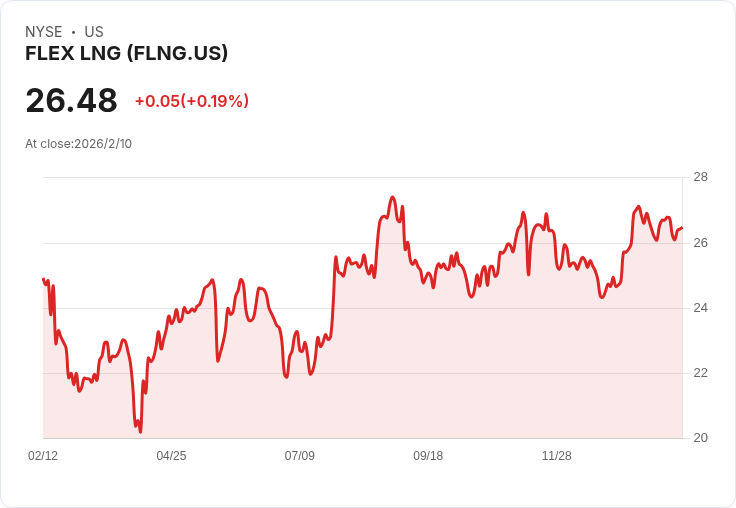Select the 07/09 date on the x-axis

(299, 455)
